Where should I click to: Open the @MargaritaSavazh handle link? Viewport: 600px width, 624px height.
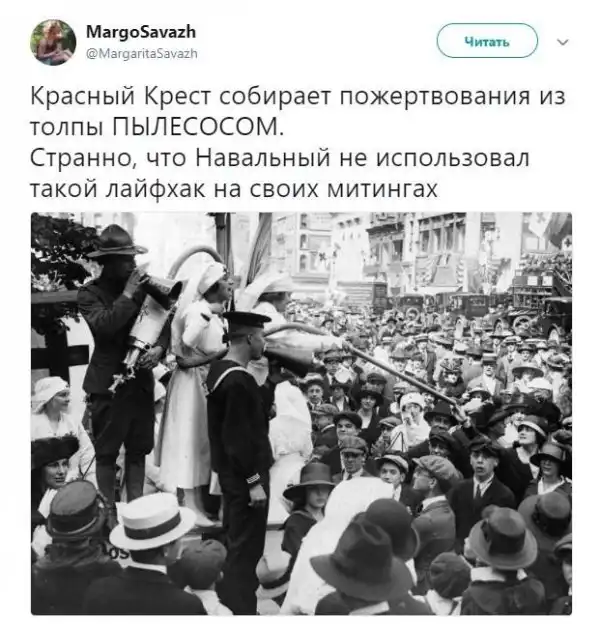point(142,53)
